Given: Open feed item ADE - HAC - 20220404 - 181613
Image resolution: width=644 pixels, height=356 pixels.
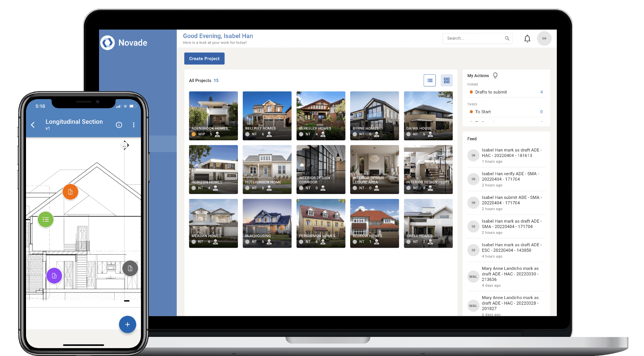Looking at the screenshot, I should tap(506, 155).
